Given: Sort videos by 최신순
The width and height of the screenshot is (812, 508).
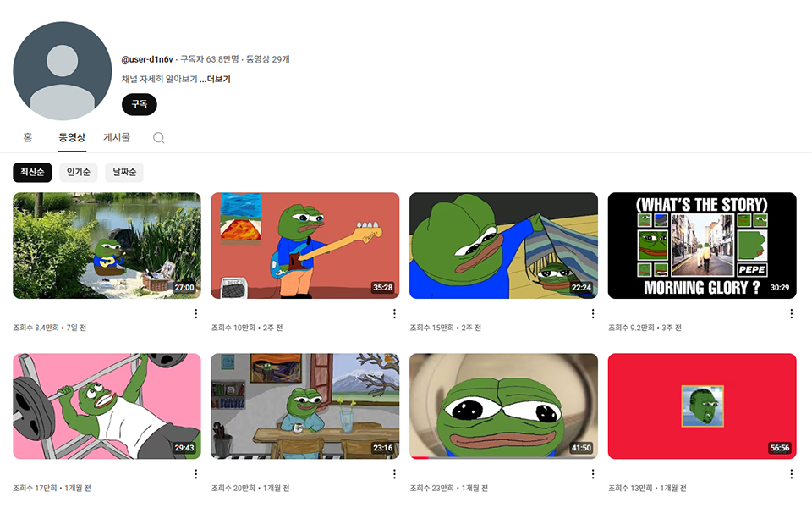Looking at the screenshot, I should (32, 172).
